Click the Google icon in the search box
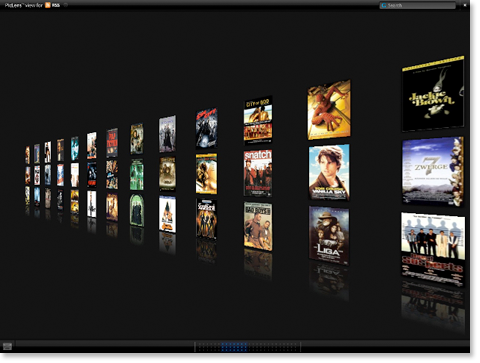The image size is (480, 363). 384,5
